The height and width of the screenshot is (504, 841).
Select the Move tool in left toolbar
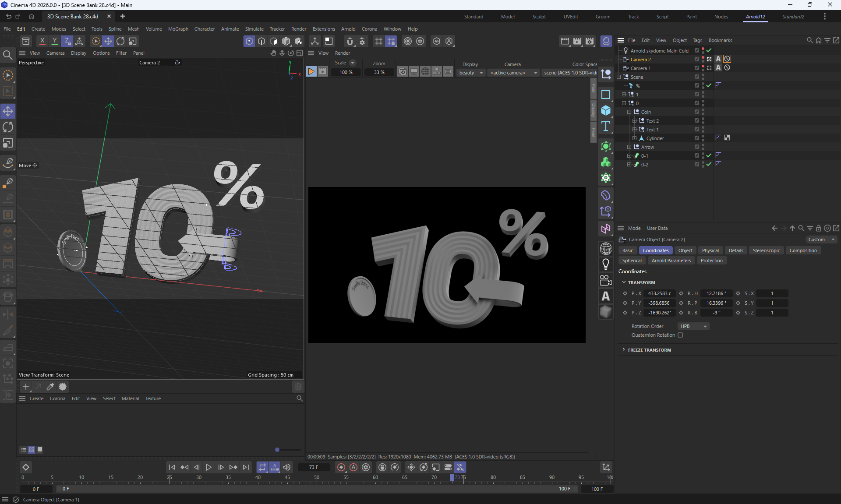pyautogui.click(x=8, y=111)
